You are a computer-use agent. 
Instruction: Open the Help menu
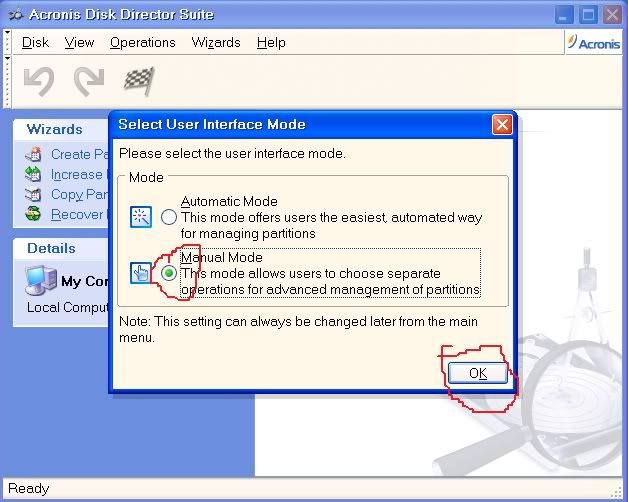[271, 42]
